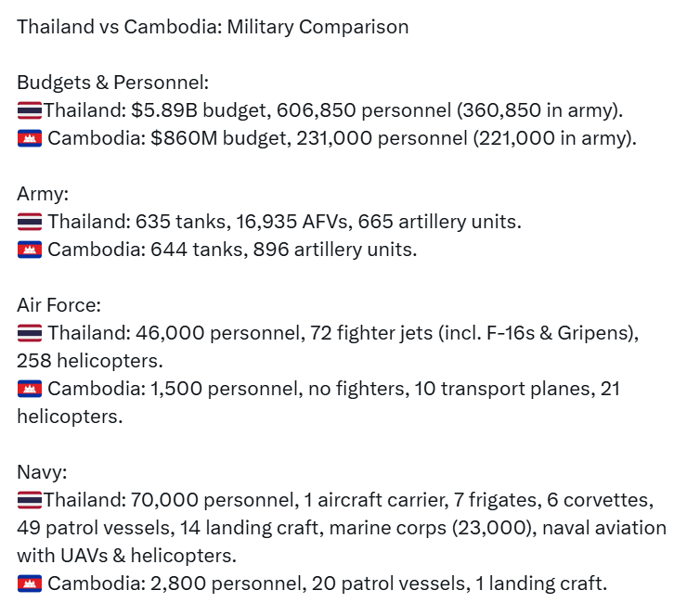
Task: Click the Air Force: heading text
Action: (x=59, y=305)
